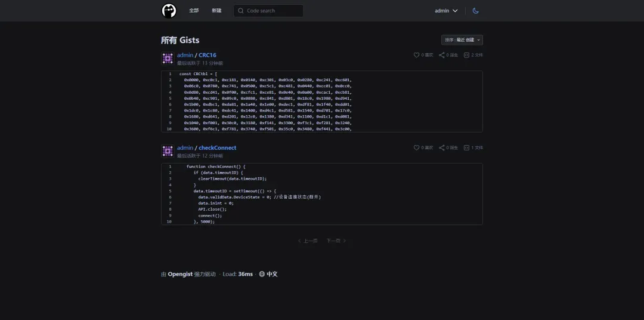
Task: Click the fork icon for checkConnect gist
Action: (442, 147)
